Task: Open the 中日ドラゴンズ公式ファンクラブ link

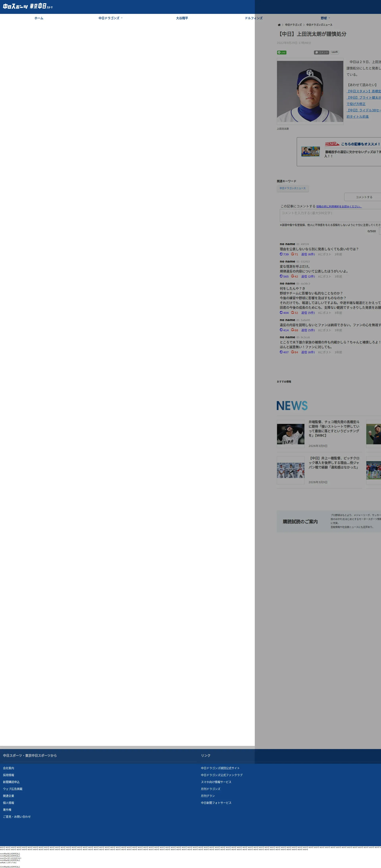Action: point(221,775)
